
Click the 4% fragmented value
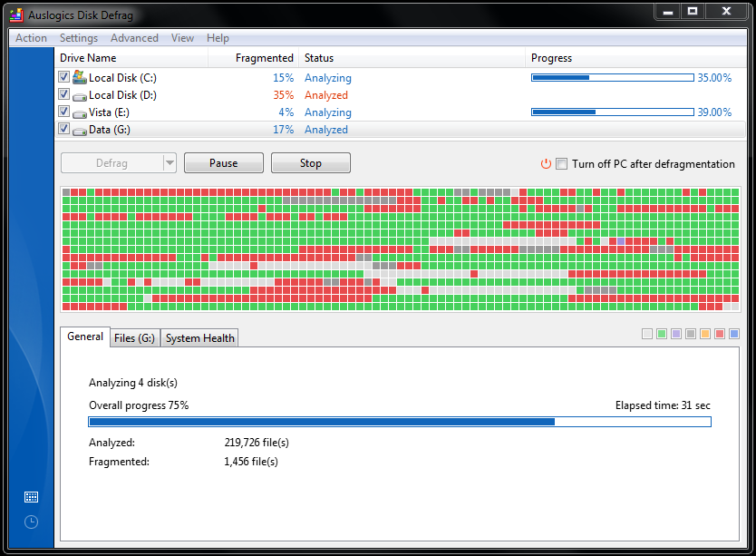click(286, 112)
